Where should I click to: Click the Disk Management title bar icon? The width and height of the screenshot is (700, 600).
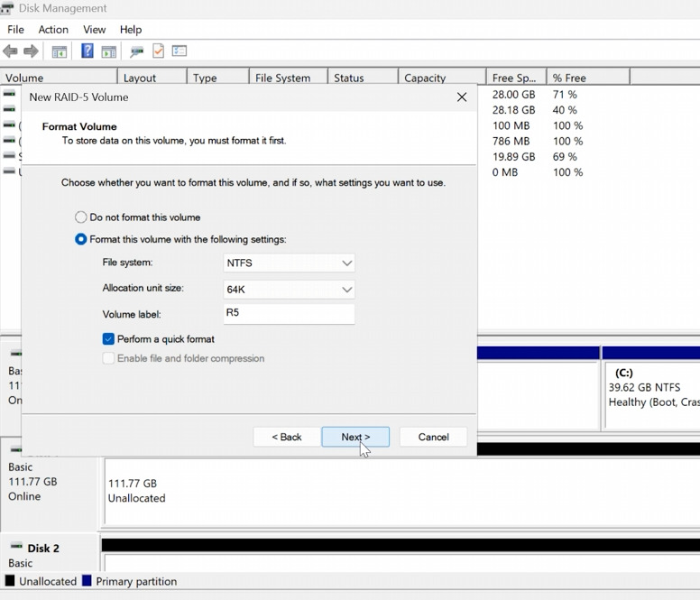[6, 8]
